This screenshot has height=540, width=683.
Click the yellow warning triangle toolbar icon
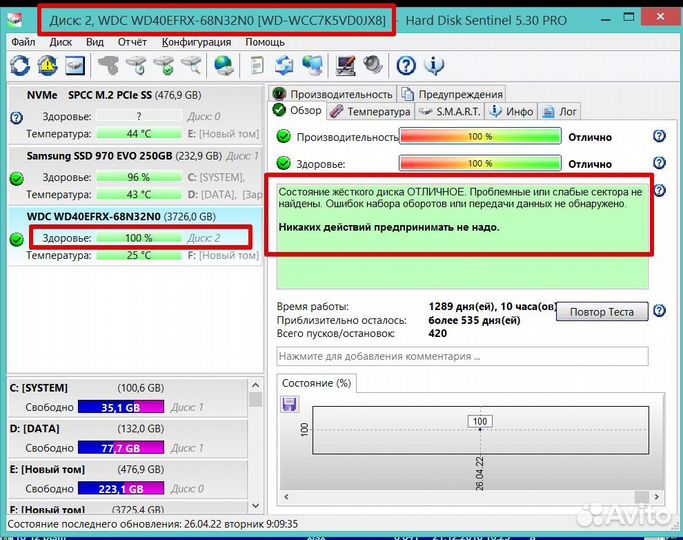tap(47, 66)
